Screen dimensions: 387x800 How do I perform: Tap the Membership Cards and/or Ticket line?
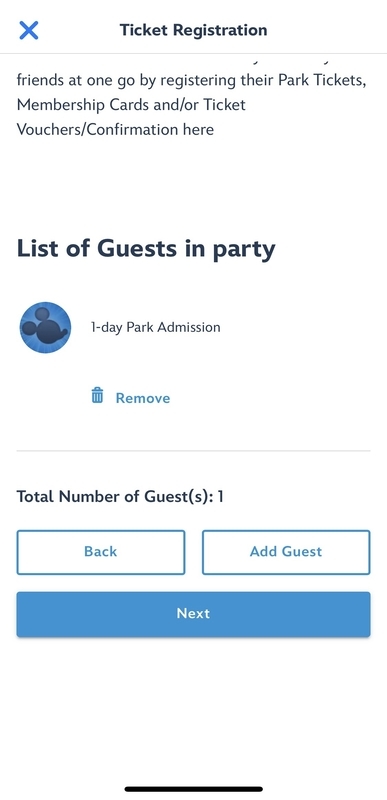(x=131, y=105)
